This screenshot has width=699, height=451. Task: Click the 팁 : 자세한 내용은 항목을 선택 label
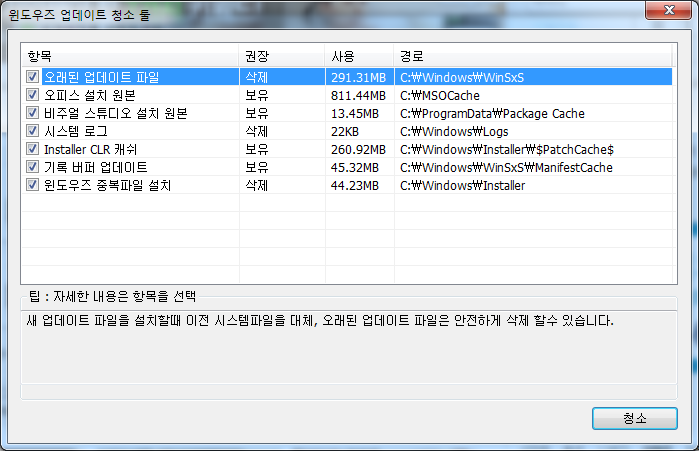pyautogui.click(x=112, y=296)
